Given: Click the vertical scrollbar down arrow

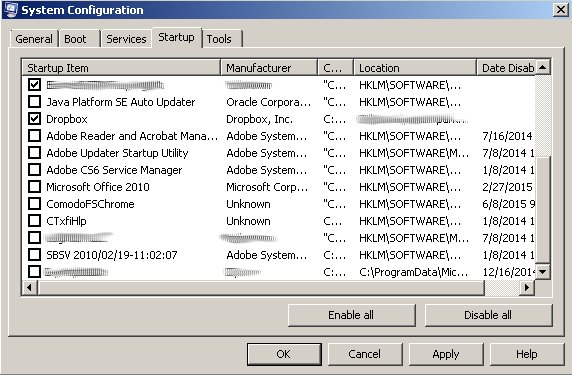Looking at the screenshot, I should click(543, 272).
